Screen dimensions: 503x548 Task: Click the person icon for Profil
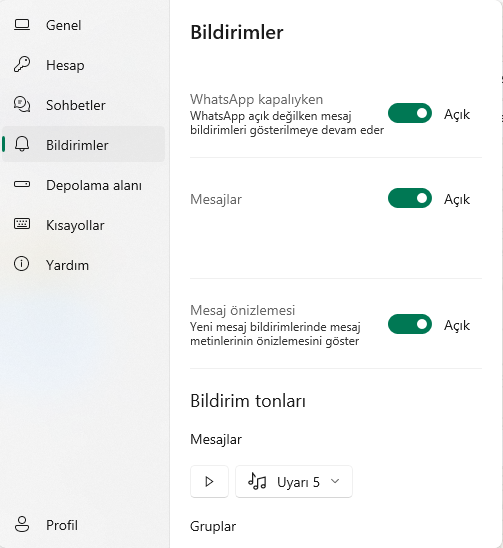(x=22, y=525)
